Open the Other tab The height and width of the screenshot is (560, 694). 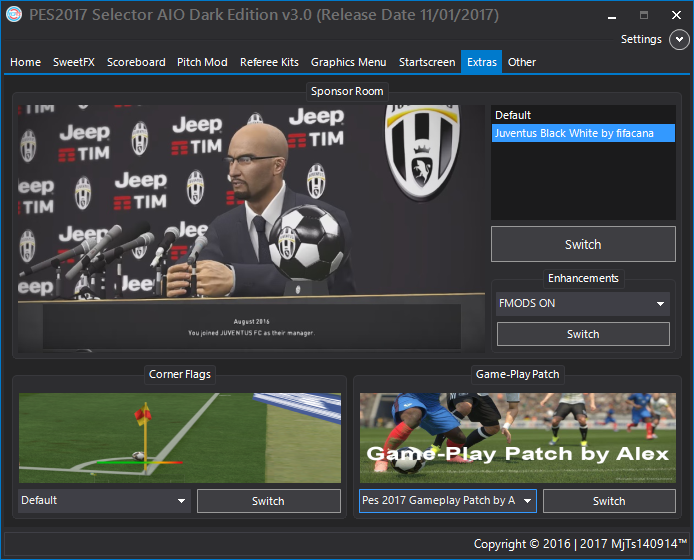(521, 62)
